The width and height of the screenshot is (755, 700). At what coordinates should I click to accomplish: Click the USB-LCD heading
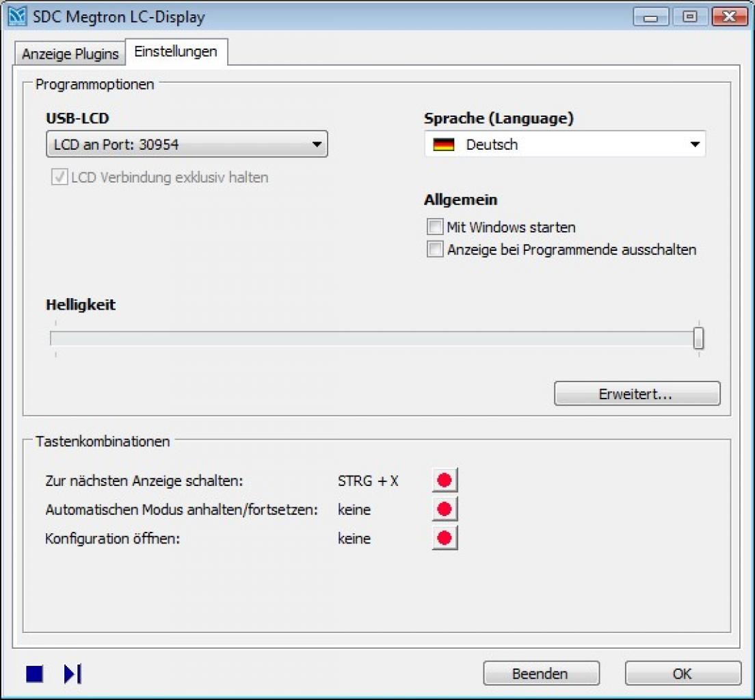77,118
